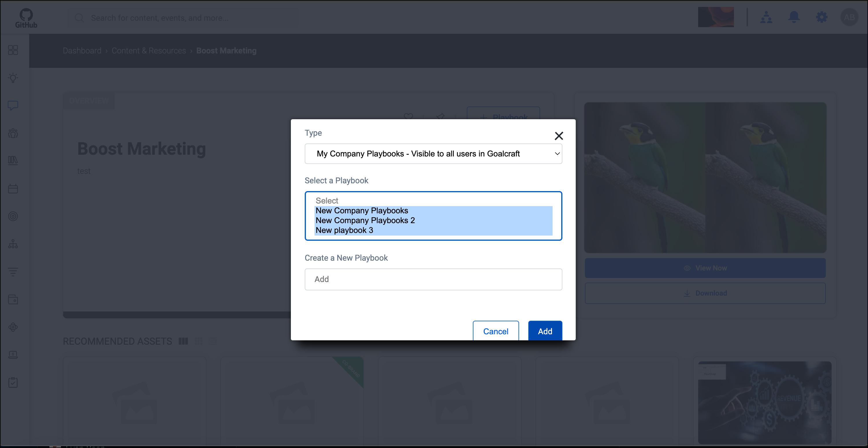This screenshot has width=868, height=448.
Task: Open the target goals icon in sidebar
Action: (13, 216)
